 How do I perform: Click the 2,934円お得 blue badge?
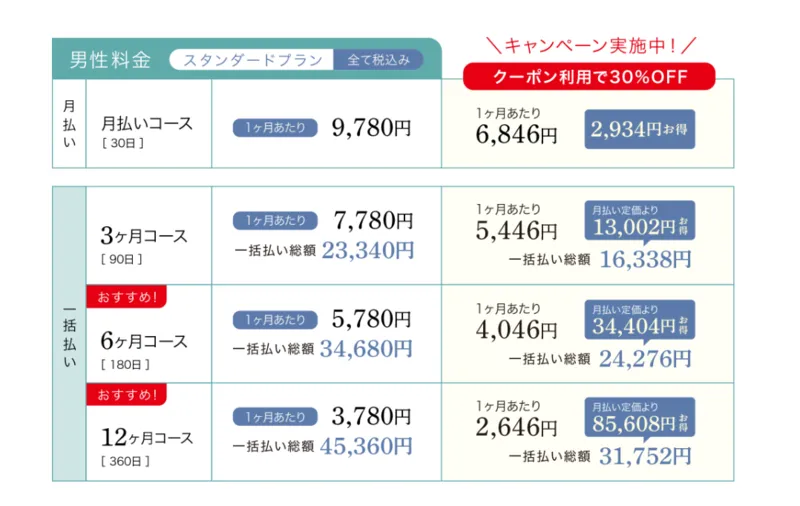click(640, 129)
